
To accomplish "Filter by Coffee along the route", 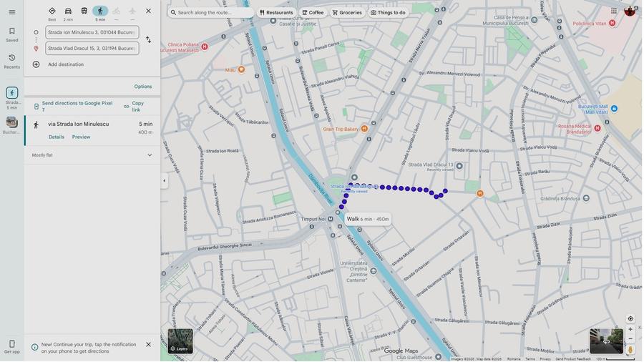I will pyautogui.click(x=313, y=12).
